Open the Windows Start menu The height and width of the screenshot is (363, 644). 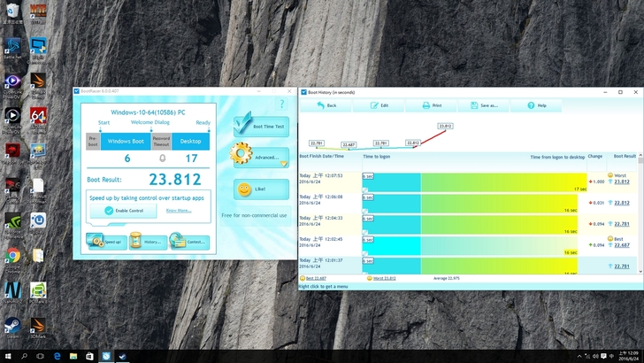tap(8, 356)
